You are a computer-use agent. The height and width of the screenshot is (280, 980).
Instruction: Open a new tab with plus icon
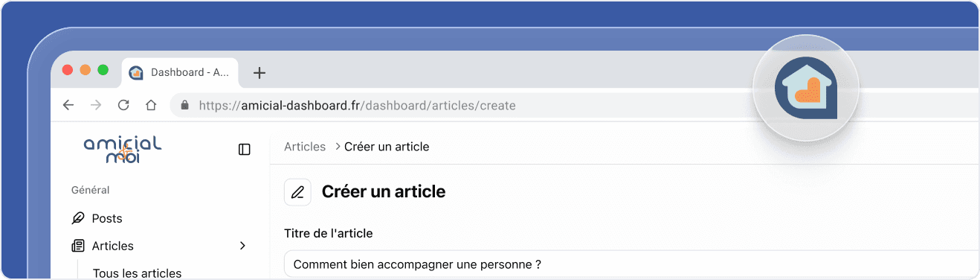coord(259,73)
